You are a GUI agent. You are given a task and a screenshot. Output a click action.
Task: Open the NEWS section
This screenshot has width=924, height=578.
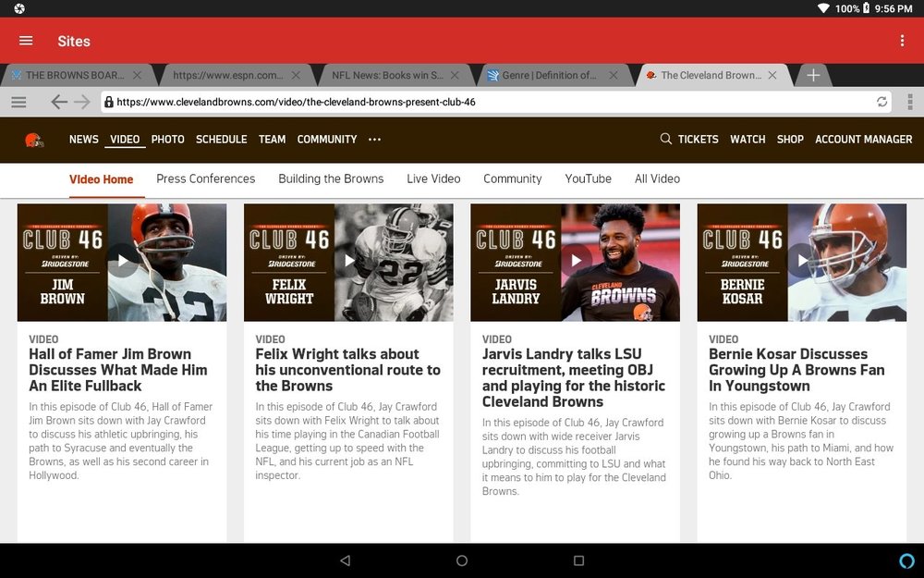[84, 140]
